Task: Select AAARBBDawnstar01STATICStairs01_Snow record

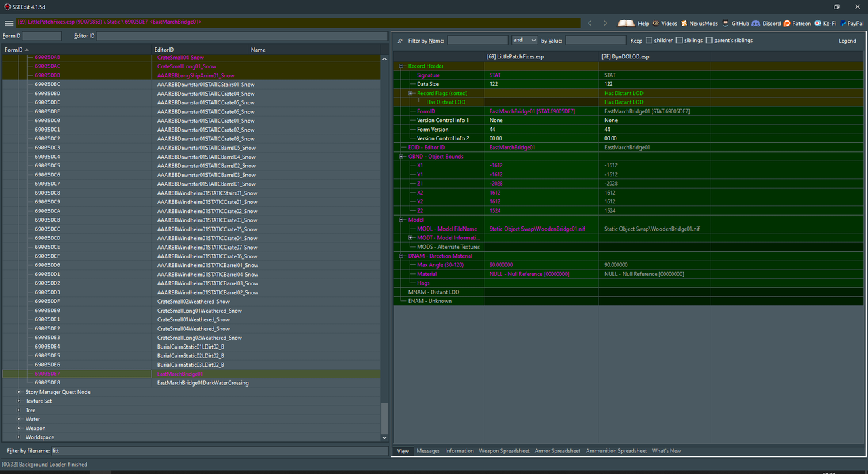Action: point(206,85)
